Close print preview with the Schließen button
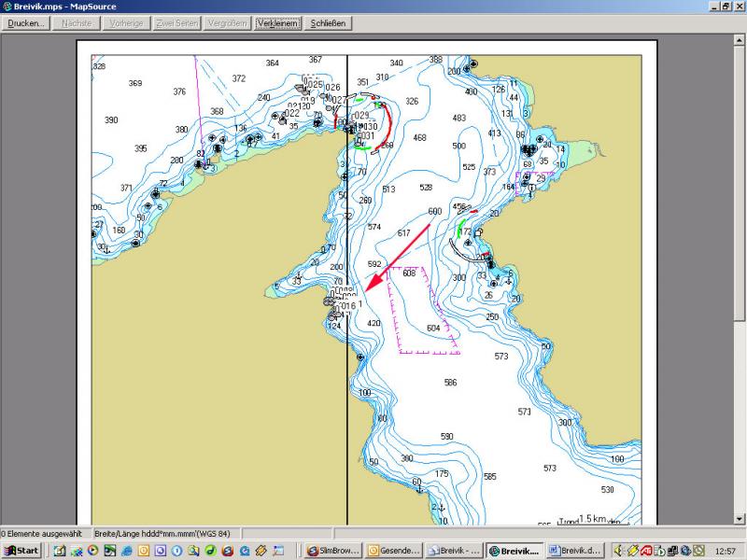This screenshot has height=560, width=747. point(330,23)
